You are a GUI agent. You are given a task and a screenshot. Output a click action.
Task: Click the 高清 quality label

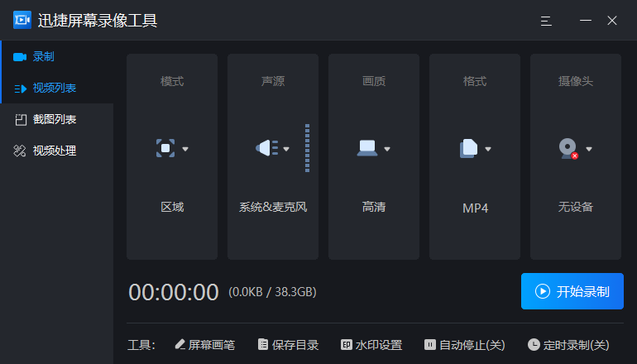click(x=374, y=207)
